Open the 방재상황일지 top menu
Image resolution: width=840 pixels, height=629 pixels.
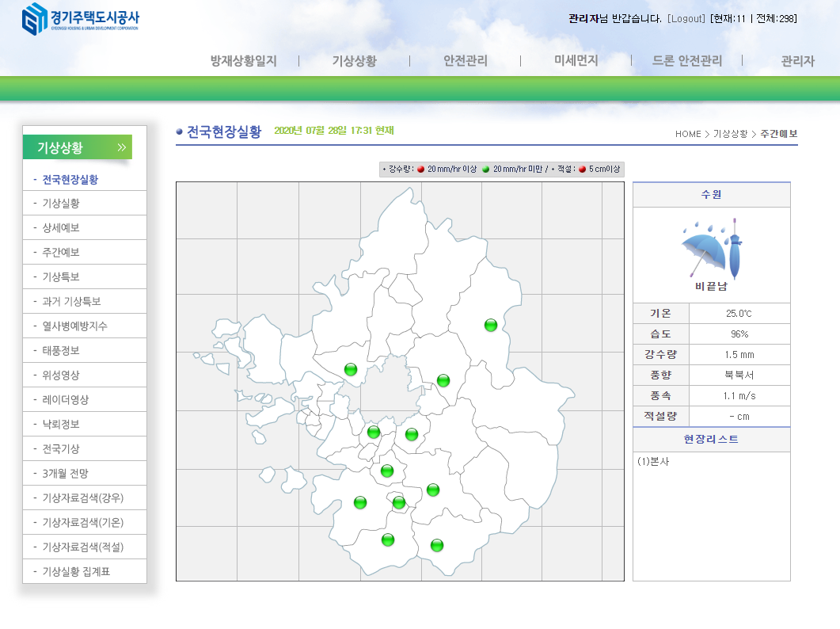tap(243, 61)
